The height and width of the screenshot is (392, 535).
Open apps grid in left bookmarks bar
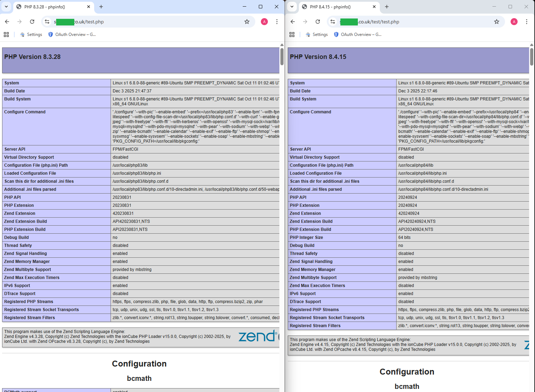(6, 35)
